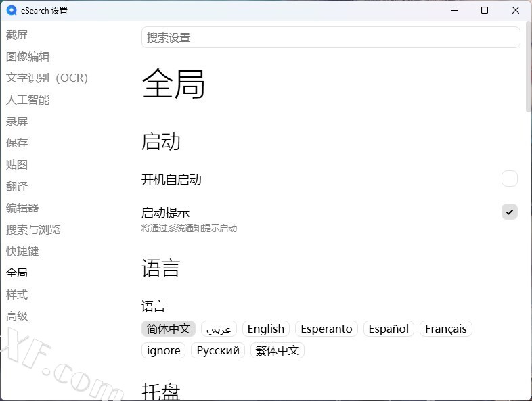The height and width of the screenshot is (401, 532).
Task: Uncheck the 启动提示 checkbox
Action: [x=509, y=212]
